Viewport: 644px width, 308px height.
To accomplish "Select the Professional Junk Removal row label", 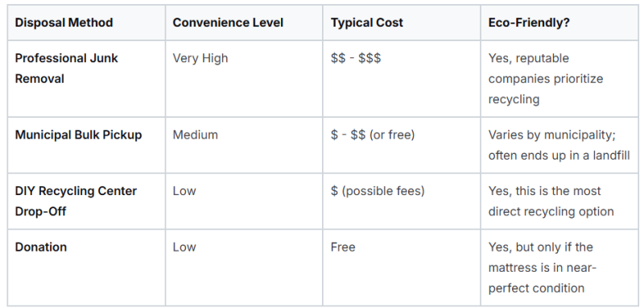I will tap(67, 69).
